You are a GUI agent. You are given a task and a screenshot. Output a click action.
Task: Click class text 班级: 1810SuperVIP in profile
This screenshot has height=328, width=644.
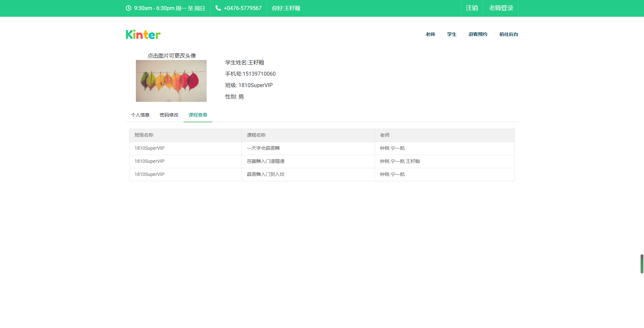[249, 85]
